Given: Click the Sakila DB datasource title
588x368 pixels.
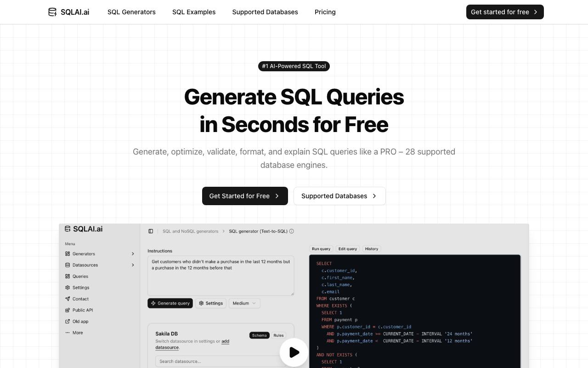Looking at the screenshot, I should point(167,333).
